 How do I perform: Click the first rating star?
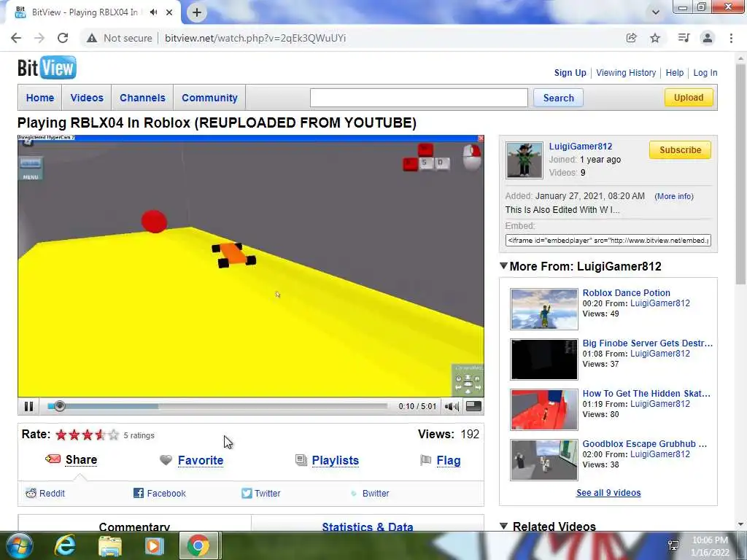tap(61, 435)
